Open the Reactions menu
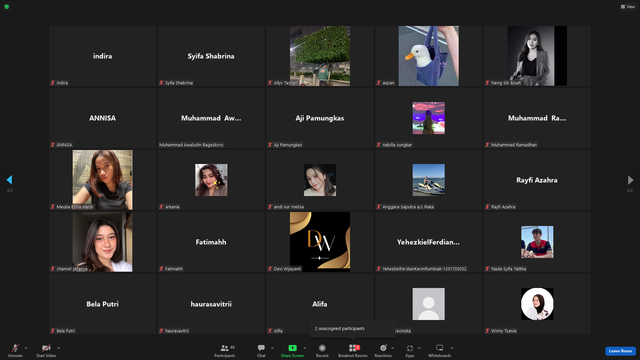 tap(383, 350)
